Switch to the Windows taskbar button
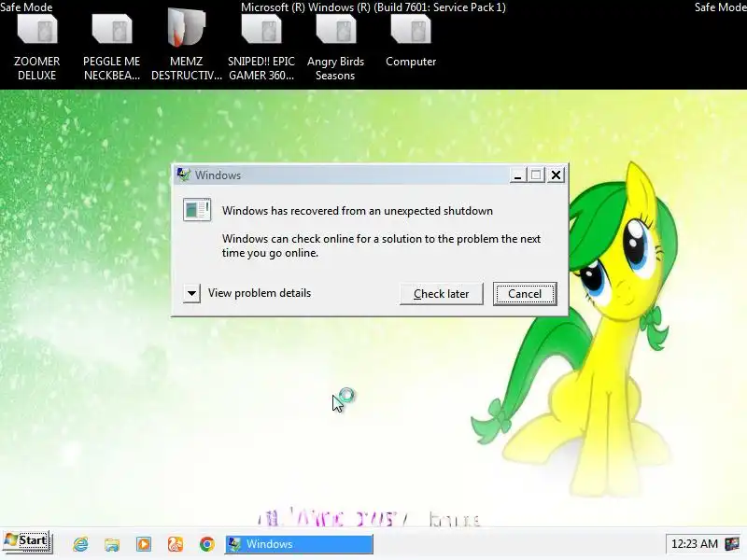 pyautogui.click(x=299, y=544)
